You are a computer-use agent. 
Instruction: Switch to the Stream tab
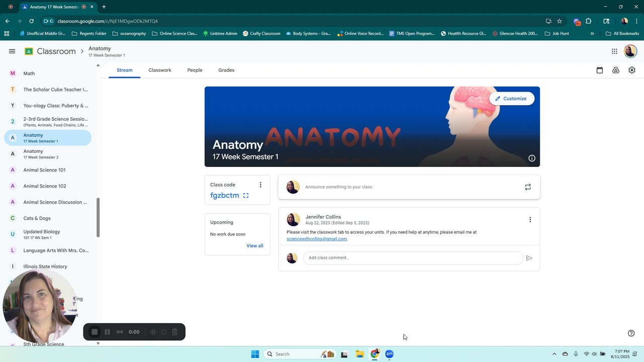(x=124, y=70)
